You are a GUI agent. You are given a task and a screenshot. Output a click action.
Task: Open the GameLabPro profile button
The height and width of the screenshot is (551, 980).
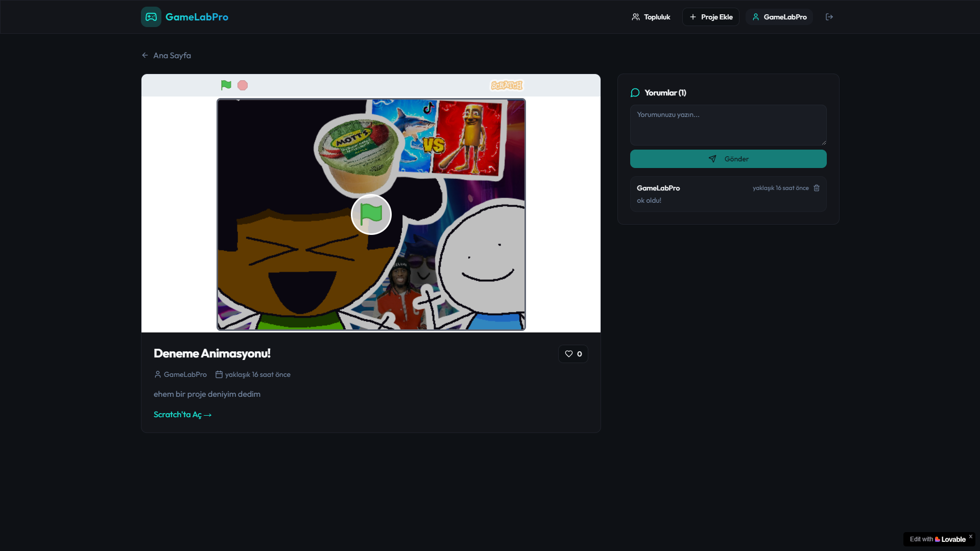click(x=779, y=17)
